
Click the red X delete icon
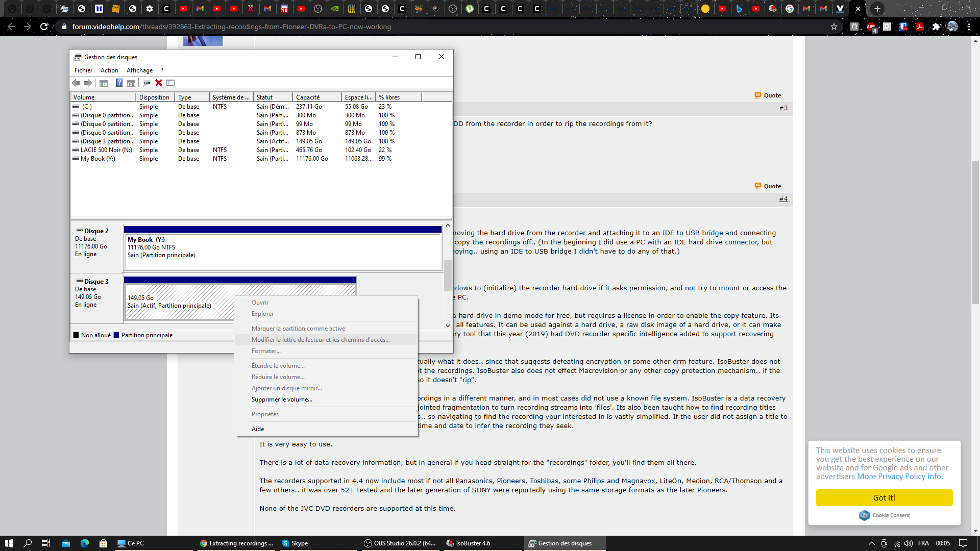[x=159, y=83]
